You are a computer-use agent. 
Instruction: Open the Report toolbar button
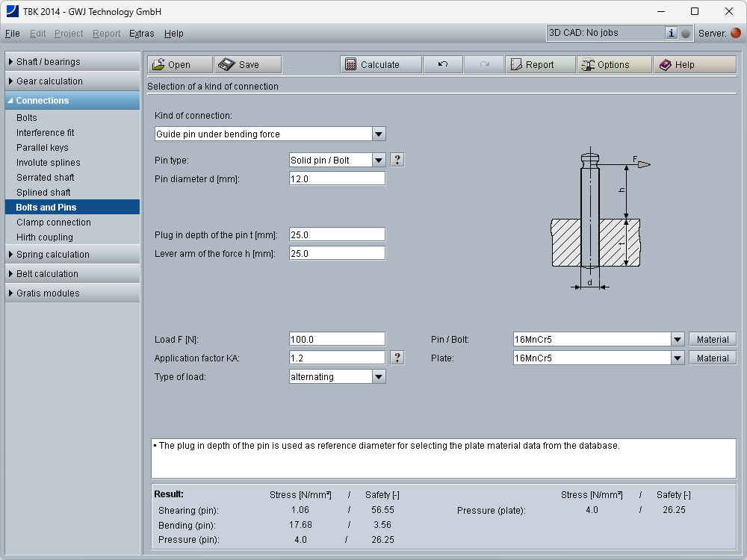(539, 65)
